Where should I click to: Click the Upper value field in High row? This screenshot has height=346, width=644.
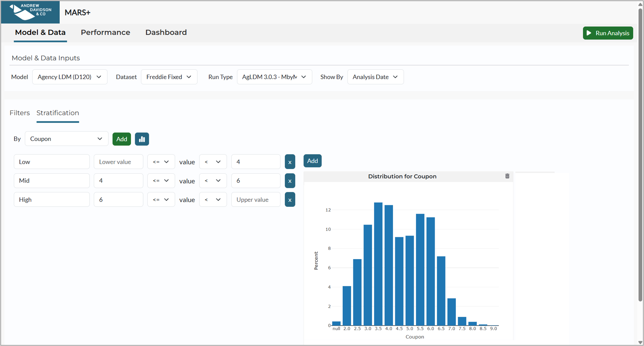256,200
